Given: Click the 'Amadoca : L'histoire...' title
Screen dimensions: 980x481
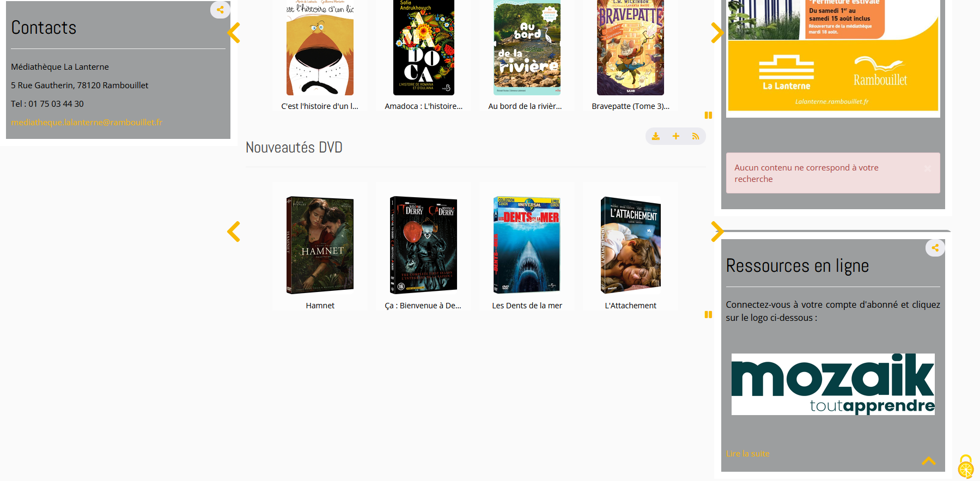Looking at the screenshot, I should (x=423, y=106).
